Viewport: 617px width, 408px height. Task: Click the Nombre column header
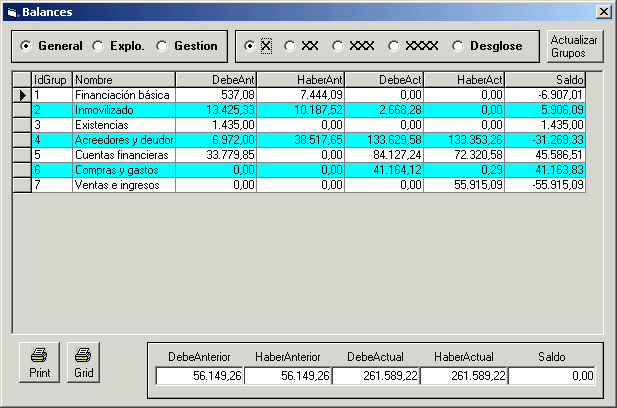(x=123, y=79)
